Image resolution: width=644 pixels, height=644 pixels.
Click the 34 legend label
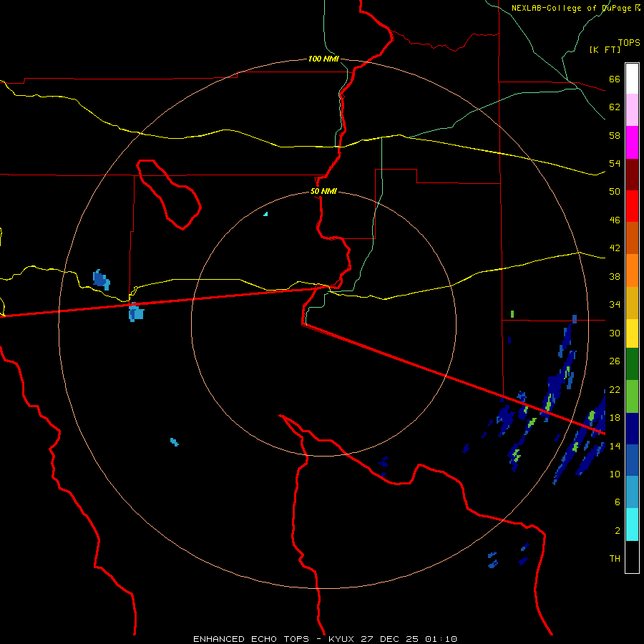tap(615, 305)
